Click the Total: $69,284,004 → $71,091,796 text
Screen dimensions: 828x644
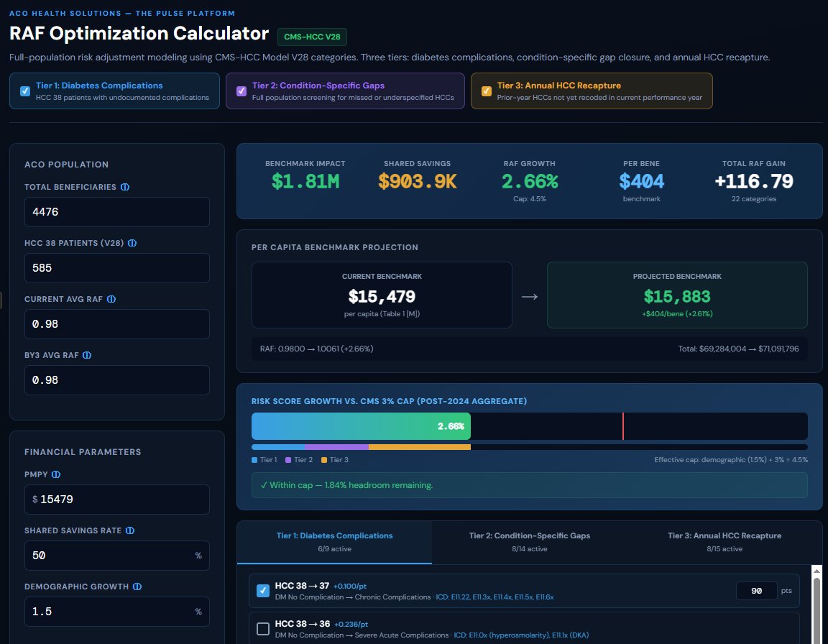(x=738, y=349)
